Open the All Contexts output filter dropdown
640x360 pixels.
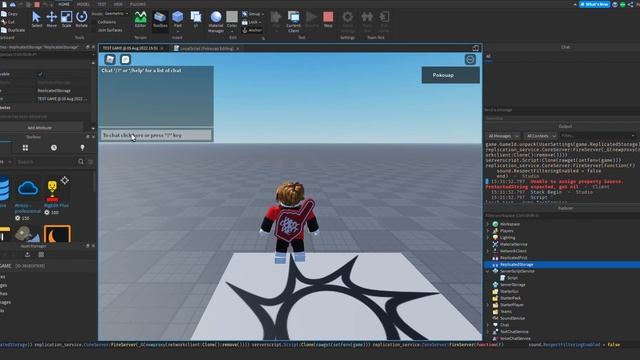coord(541,136)
